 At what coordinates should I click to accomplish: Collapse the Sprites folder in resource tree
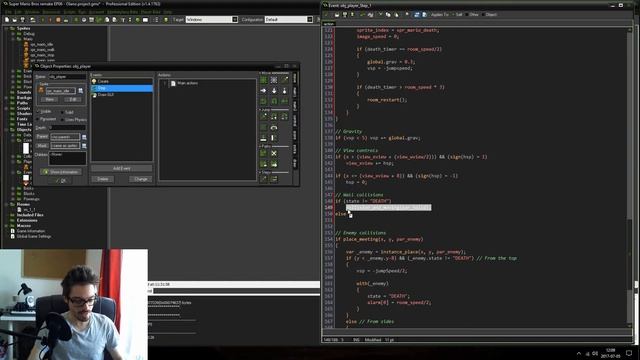[x=6, y=29]
